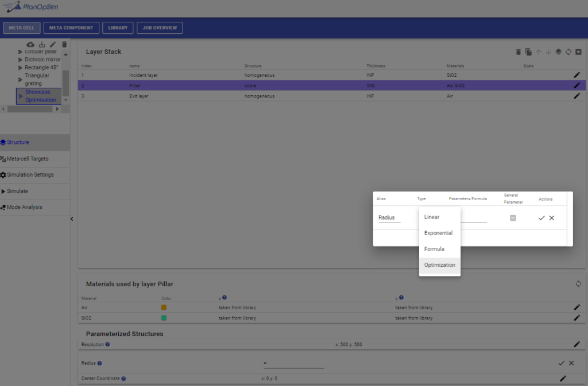Choose Linear in the Type list
The width and height of the screenshot is (588, 386).
pos(432,217)
